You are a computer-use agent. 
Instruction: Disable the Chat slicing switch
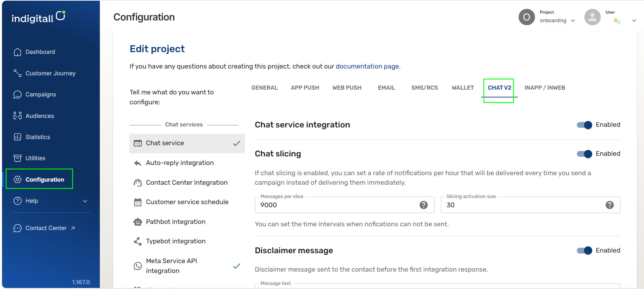click(x=584, y=154)
